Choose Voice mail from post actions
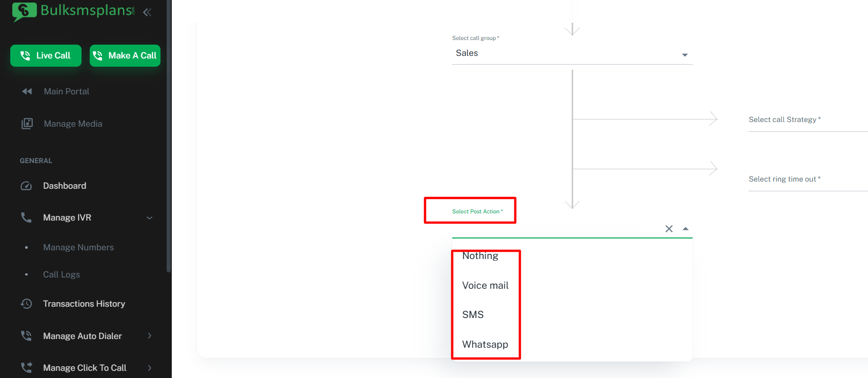 [486, 285]
